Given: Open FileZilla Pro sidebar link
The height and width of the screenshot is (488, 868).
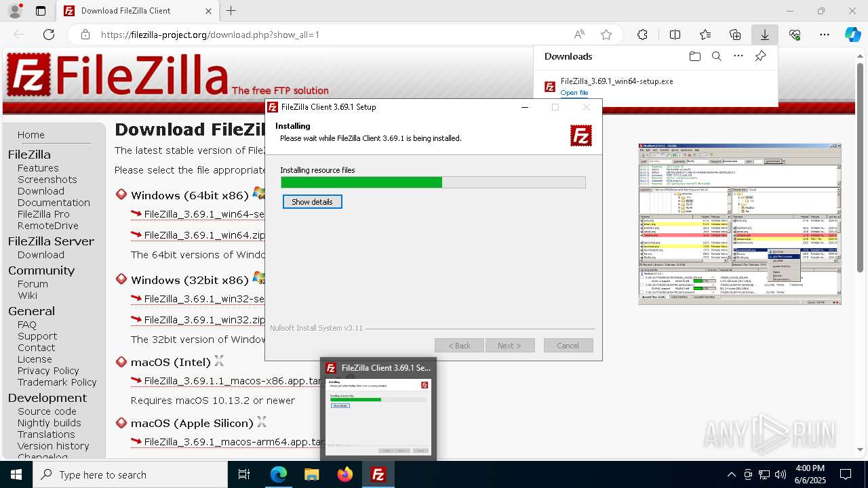Looking at the screenshot, I should [x=43, y=214].
